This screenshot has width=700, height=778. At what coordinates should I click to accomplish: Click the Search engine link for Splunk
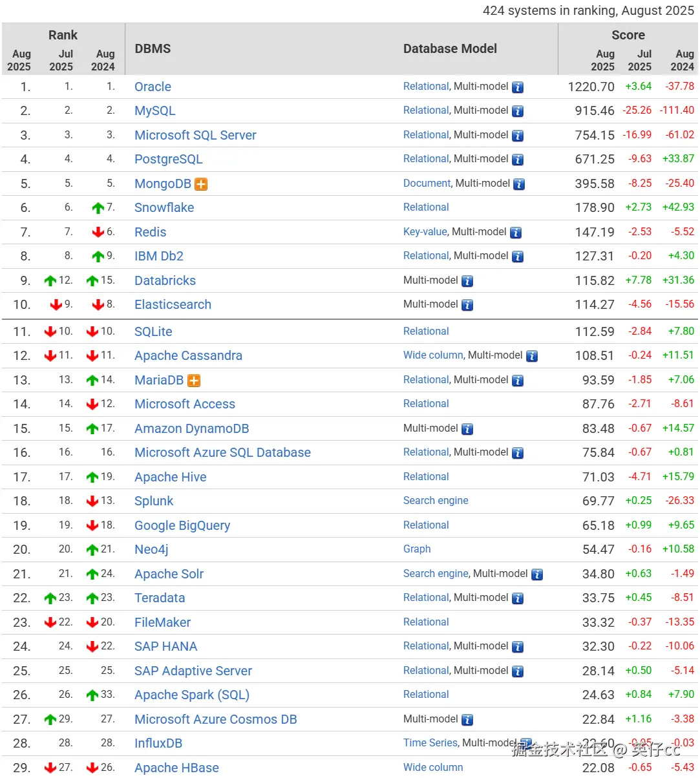tap(436, 501)
